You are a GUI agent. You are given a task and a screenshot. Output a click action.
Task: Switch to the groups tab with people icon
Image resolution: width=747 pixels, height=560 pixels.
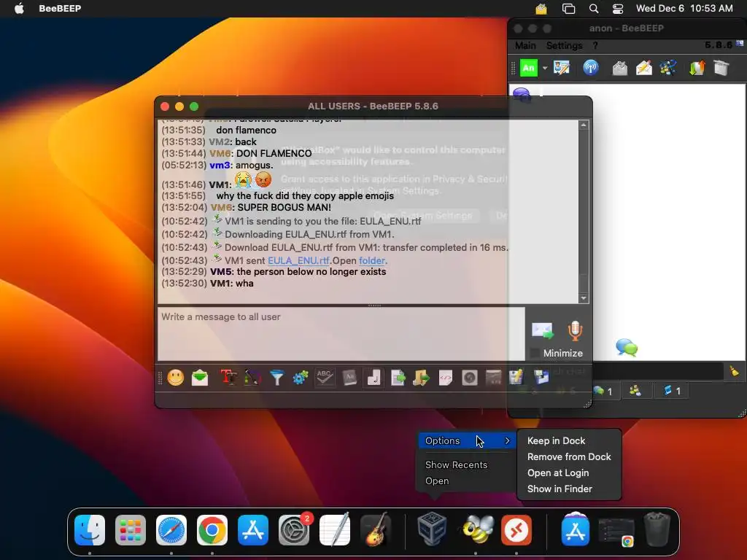635,391
